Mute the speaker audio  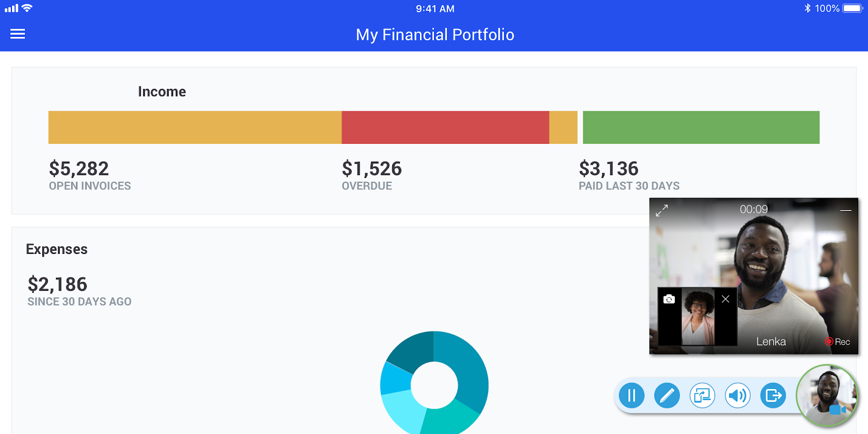point(738,395)
